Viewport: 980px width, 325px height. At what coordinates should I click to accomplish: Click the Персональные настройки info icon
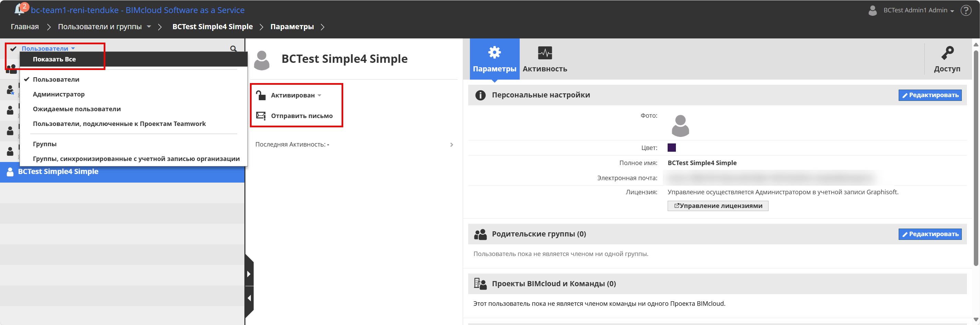click(480, 95)
